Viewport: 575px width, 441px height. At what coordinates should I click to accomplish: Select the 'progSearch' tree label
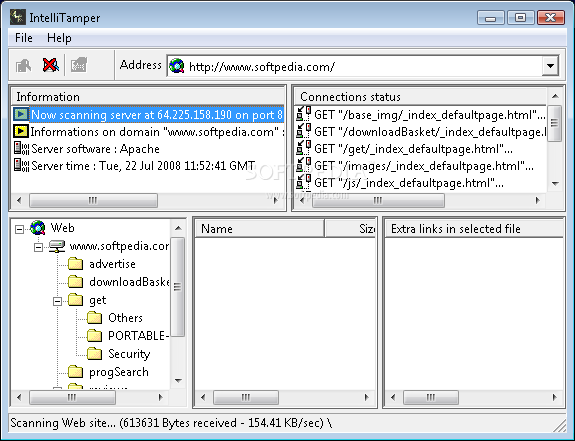tap(119, 372)
